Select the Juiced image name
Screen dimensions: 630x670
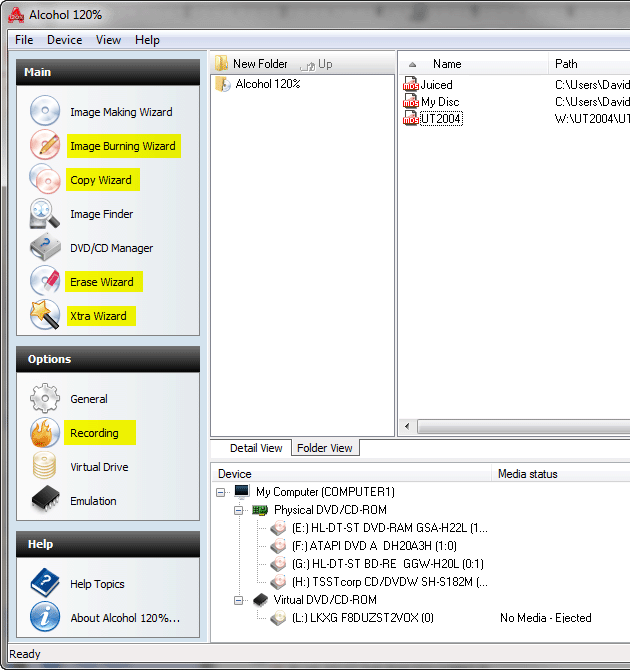(x=436, y=85)
